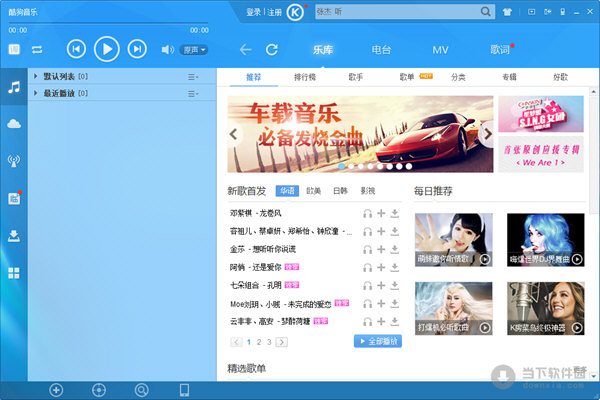
Task: Click the playback progress bar
Action: 108,23
